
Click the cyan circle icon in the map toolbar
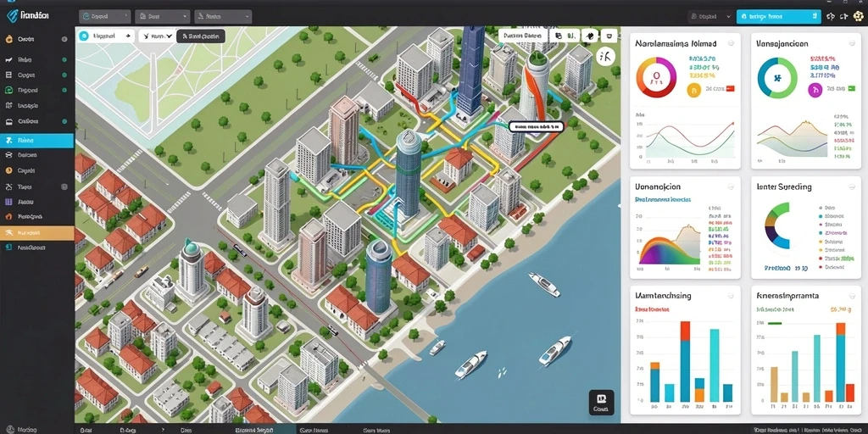(x=84, y=36)
